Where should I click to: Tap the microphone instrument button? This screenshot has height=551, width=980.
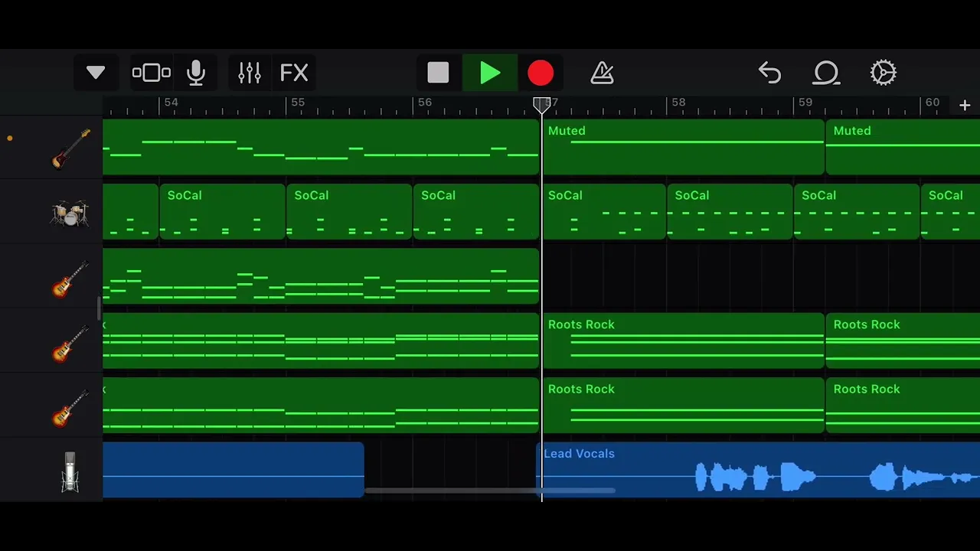click(196, 73)
